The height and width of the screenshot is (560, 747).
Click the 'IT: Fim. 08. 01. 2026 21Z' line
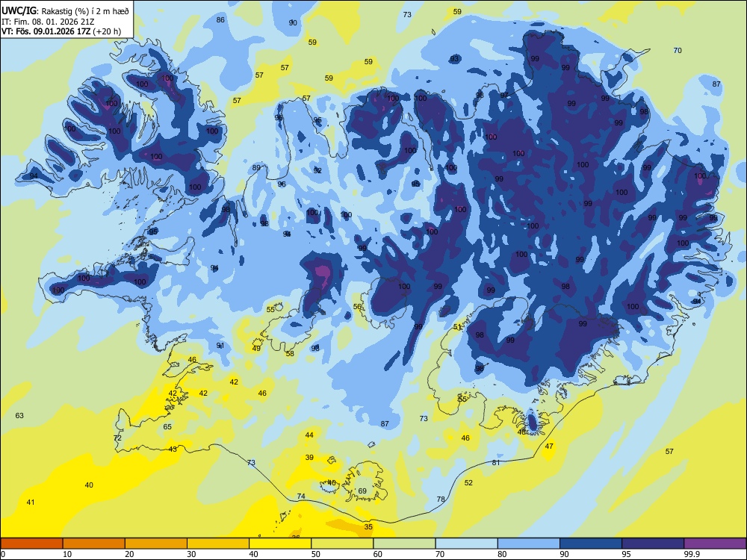tap(48, 22)
